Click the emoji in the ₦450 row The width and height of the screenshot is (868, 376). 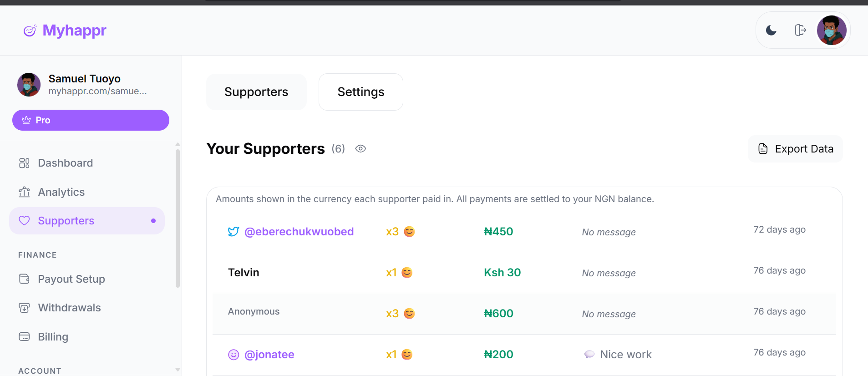[x=410, y=232]
